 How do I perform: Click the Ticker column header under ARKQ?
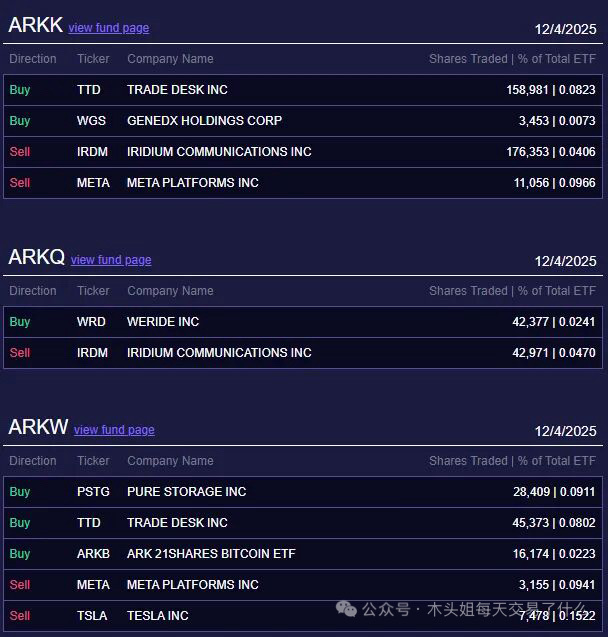click(x=93, y=291)
